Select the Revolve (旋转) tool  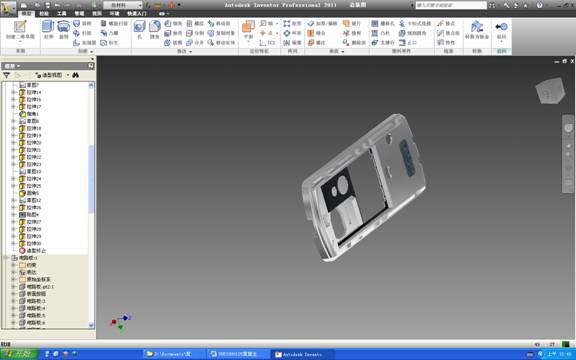click(64, 29)
